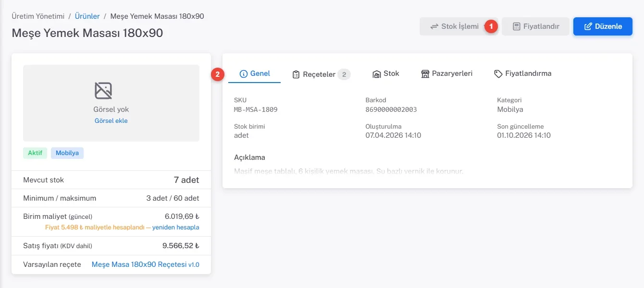Click the Düzenle button

click(603, 26)
